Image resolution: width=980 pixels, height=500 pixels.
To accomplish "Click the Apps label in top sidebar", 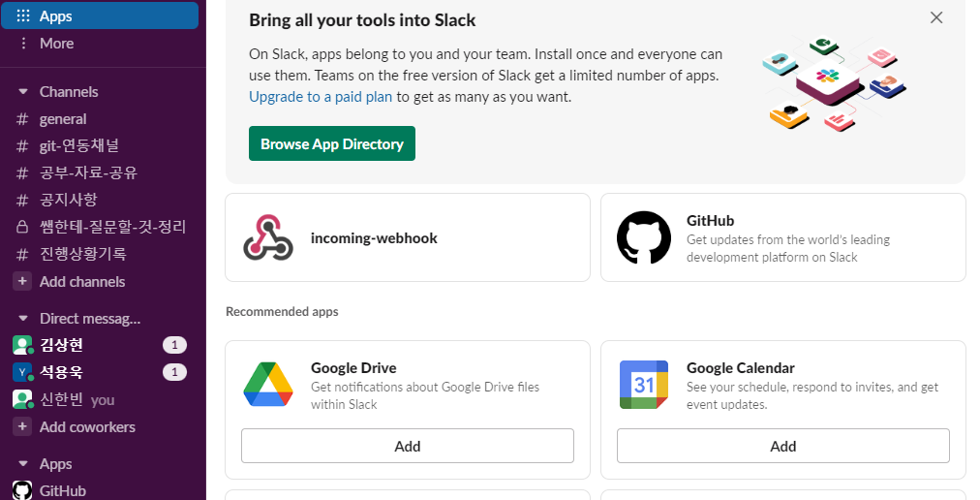I will (x=55, y=16).
